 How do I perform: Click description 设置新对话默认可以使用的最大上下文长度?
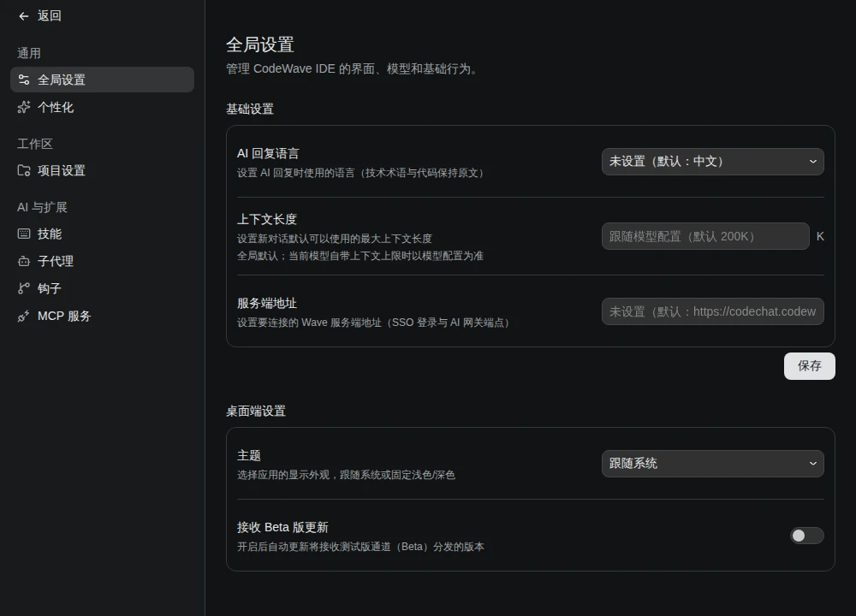tap(335, 239)
